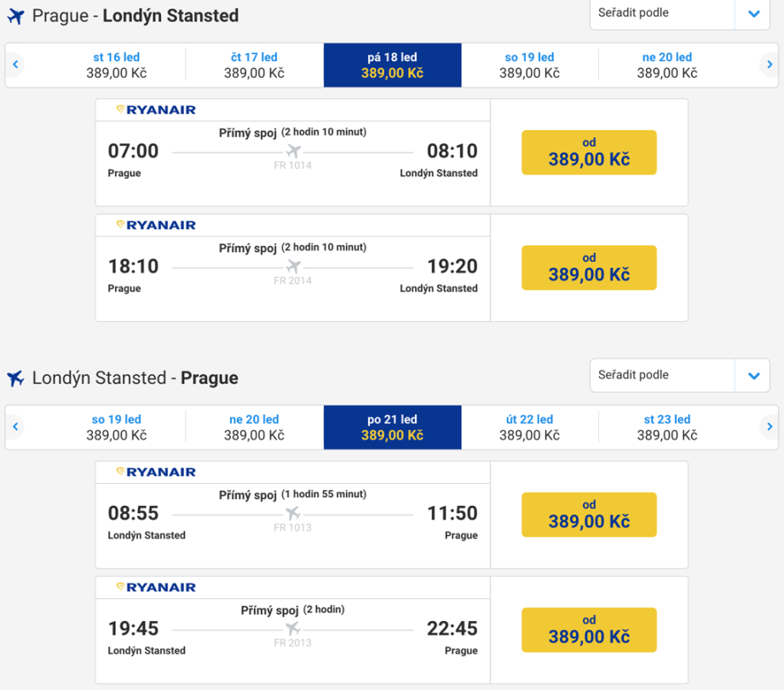Show later outbound dates with the right arrow
The width and height of the screenshot is (784, 690).
click(769, 65)
